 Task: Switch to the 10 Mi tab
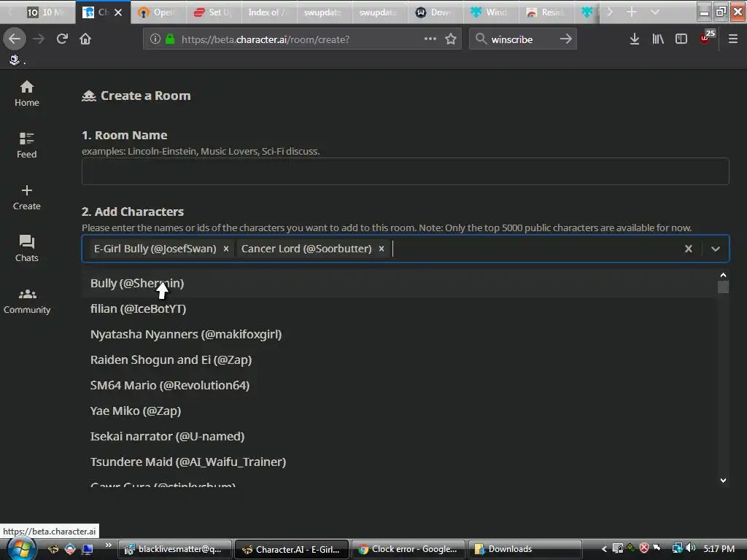(x=46, y=12)
